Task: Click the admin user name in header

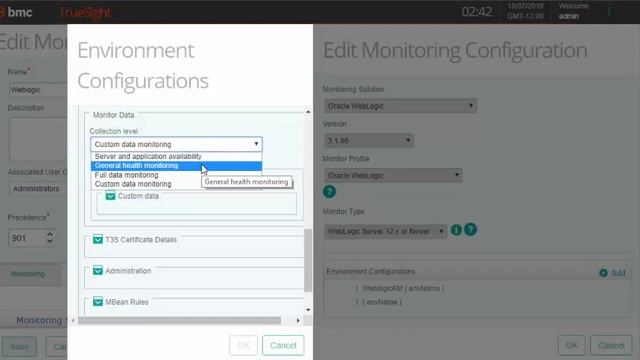Action: [x=569, y=16]
